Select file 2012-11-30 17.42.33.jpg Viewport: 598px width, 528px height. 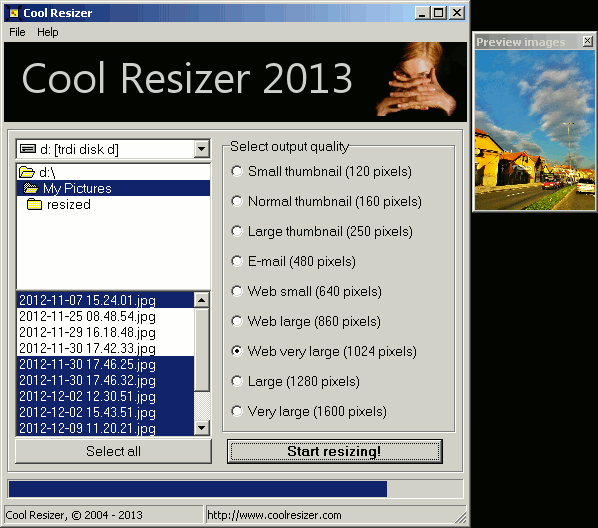point(106,348)
